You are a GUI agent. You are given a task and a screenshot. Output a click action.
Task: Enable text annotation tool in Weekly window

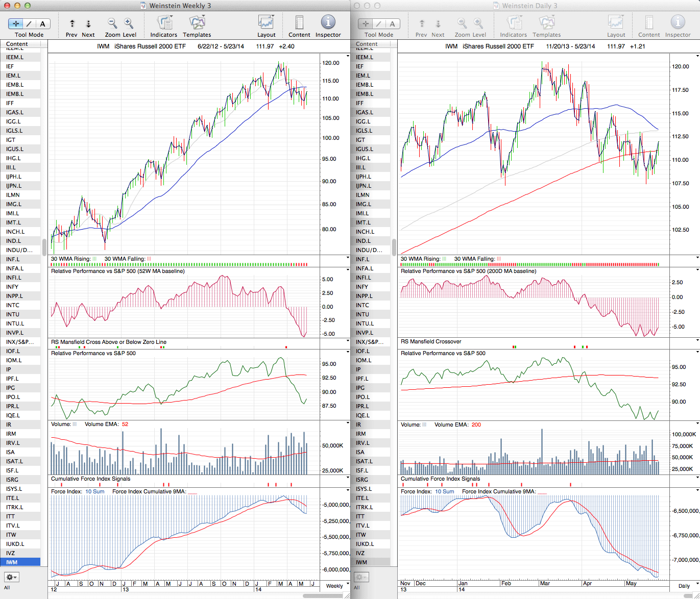tap(42, 23)
